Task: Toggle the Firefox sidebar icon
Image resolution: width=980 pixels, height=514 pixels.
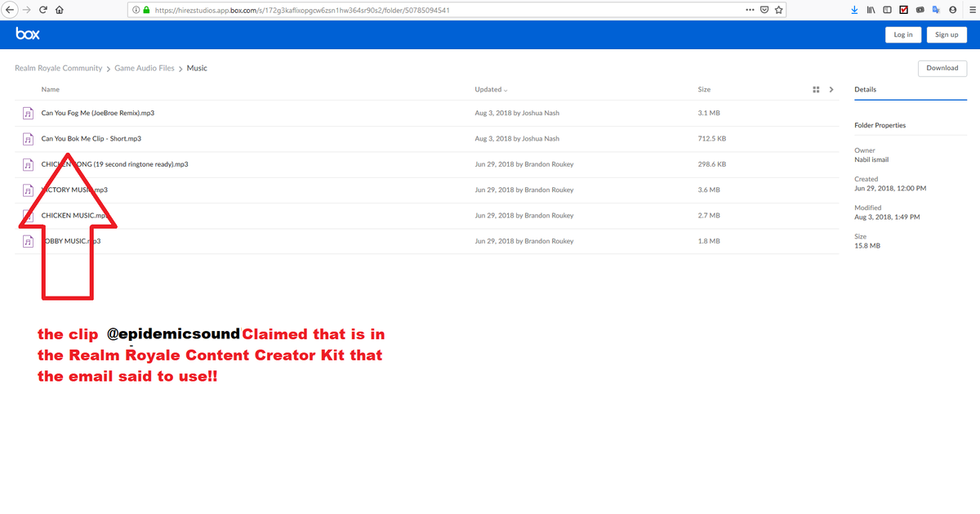Action: pyautogui.click(x=887, y=10)
